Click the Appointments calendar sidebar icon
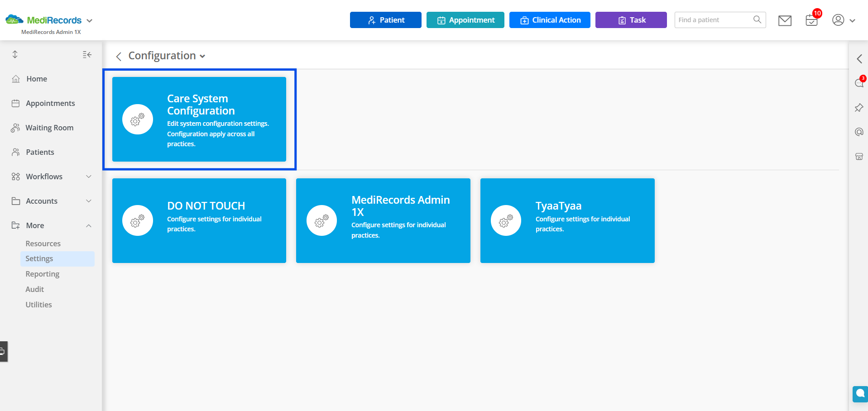 click(x=16, y=103)
